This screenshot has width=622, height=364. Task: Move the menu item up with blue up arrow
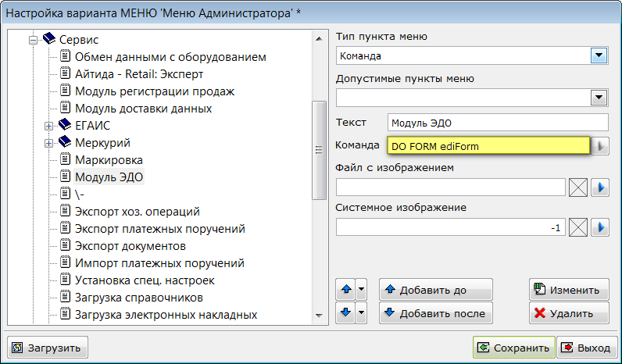345,290
